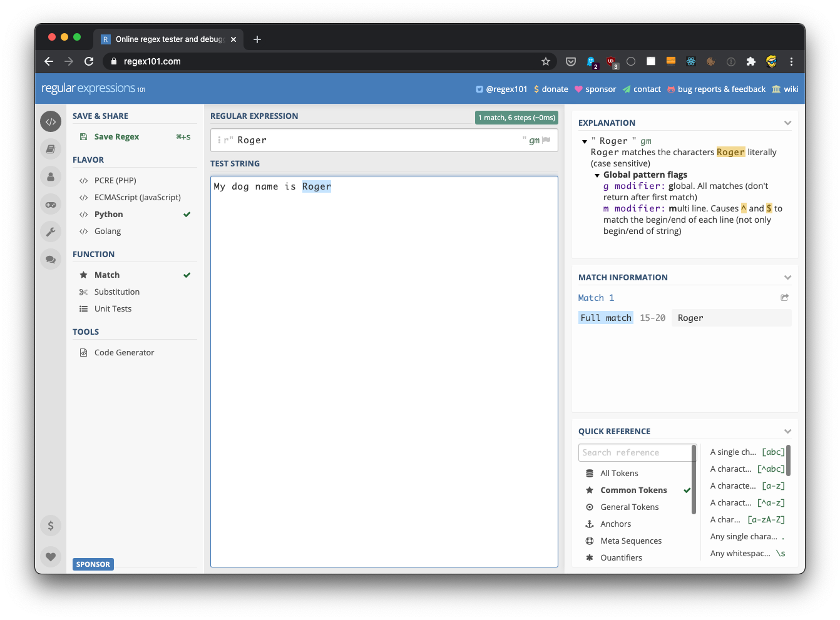Open the live chat bubbles icon
Image resolution: width=840 pixels, height=620 pixels.
click(x=51, y=259)
